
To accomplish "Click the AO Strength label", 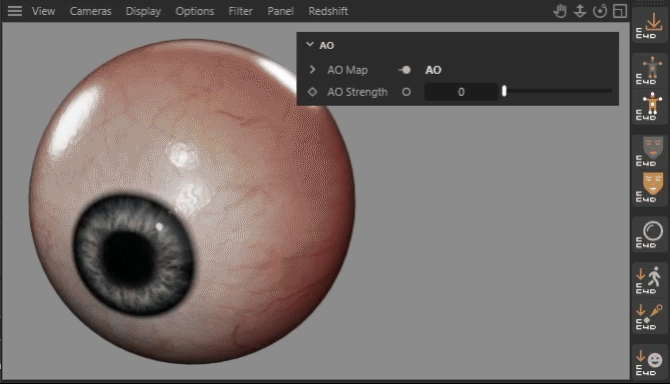I will 357,92.
